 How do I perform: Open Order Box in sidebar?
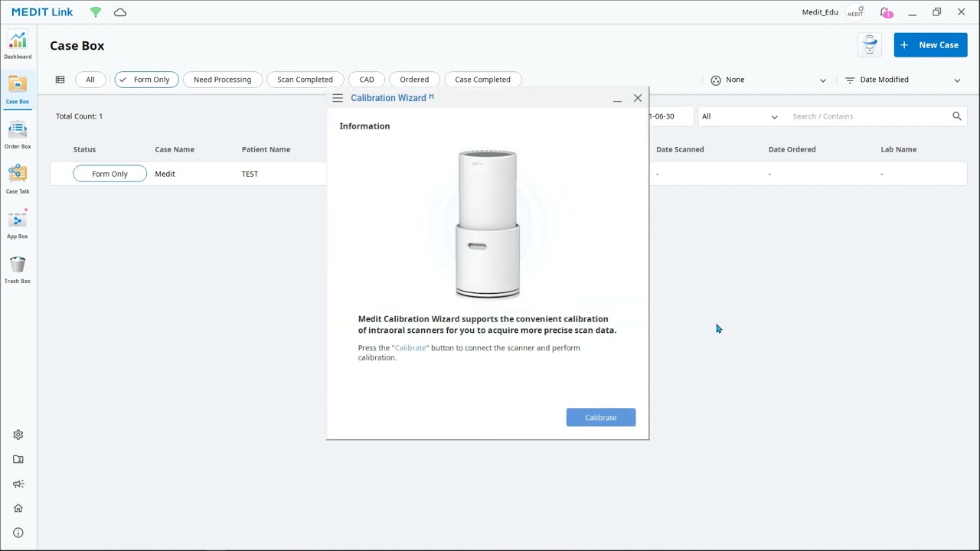click(18, 135)
